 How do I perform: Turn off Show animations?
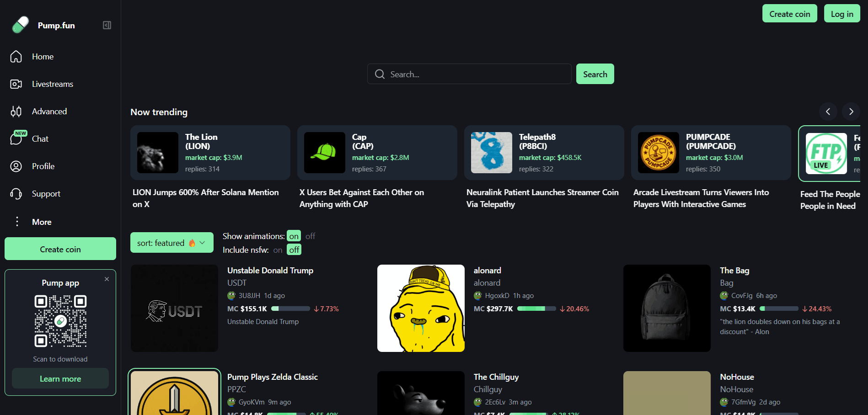(310, 236)
